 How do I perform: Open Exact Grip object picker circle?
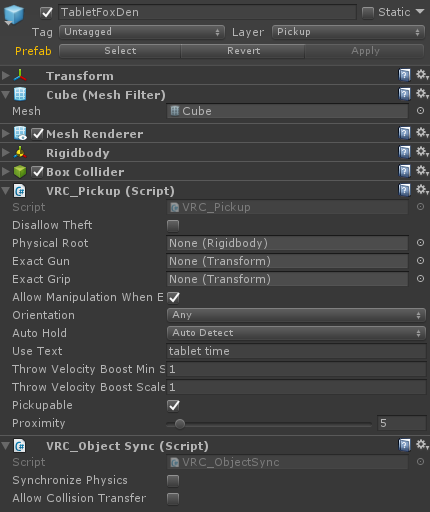pos(420,279)
